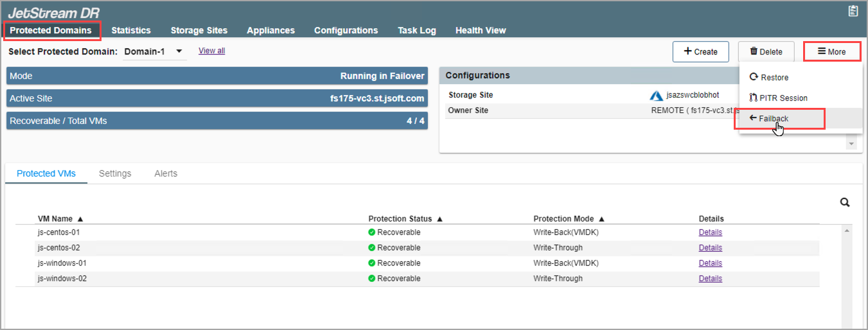This screenshot has width=868, height=330.
Task: Start PITR Session from the menu
Action: click(x=778, y=98)
